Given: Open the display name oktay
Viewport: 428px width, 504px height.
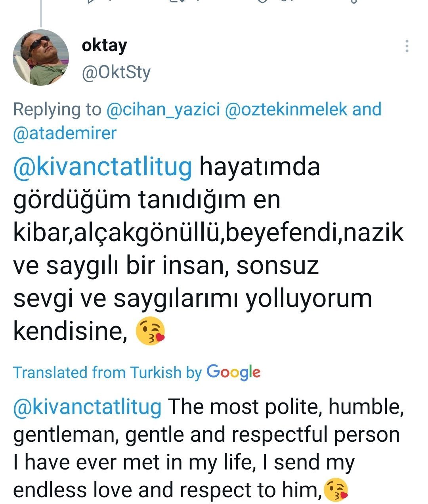Looking at the screenshot, I should pyautogui.click(x=104, y=45).
